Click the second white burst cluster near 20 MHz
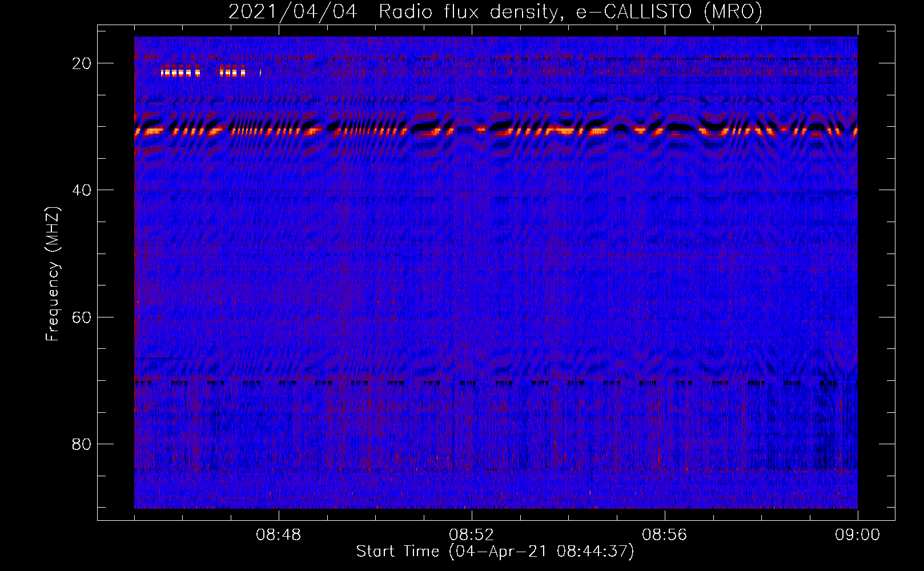This screenshot has height=571, width=924. [x=232, y=71]
